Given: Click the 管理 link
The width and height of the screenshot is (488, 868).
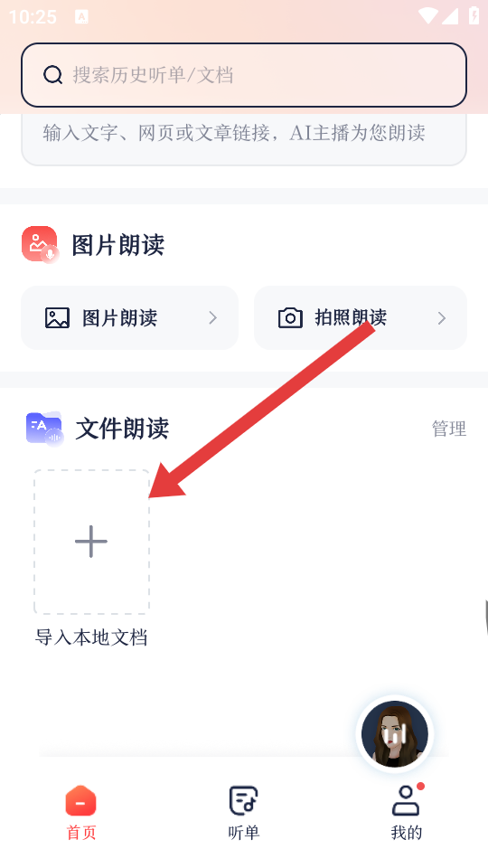Looking at the screenshot, I should 449,429.
